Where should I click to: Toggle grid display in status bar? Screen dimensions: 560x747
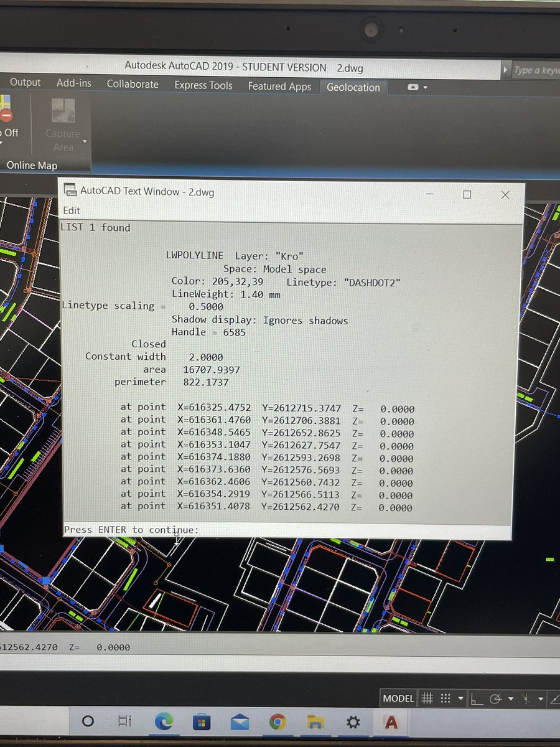click(427, 698)
